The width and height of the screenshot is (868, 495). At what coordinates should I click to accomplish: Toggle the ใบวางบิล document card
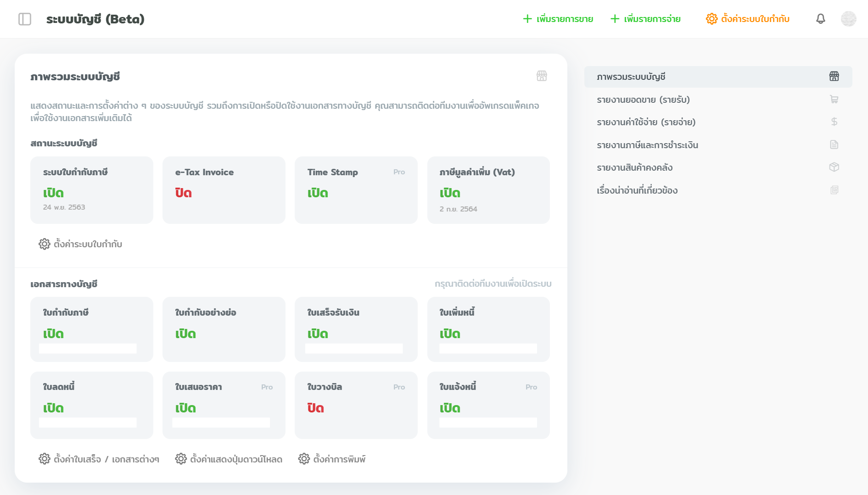click(x=356, y=405)
